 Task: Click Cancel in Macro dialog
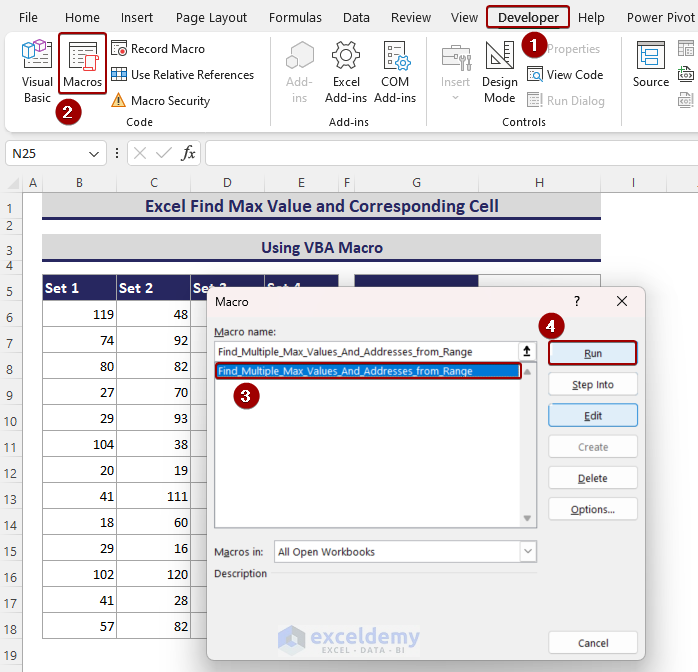(x=592, y=643)
